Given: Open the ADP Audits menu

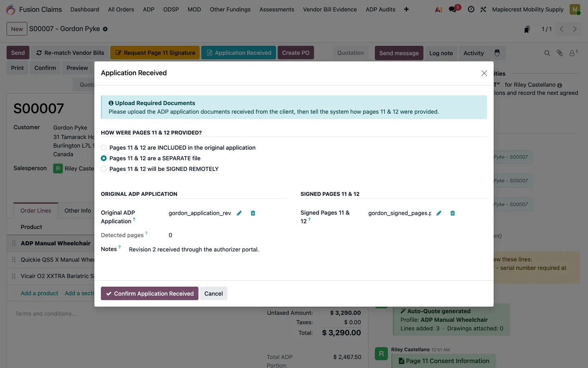Looking at the screenshot, I should tap(381, 9).
